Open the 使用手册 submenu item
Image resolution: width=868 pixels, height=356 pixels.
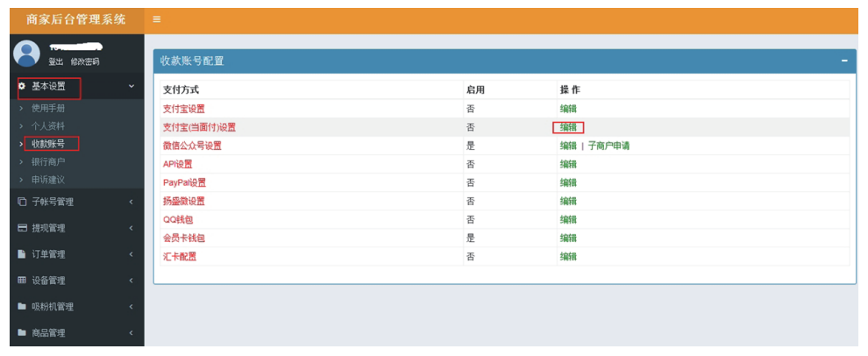(48, 109)
